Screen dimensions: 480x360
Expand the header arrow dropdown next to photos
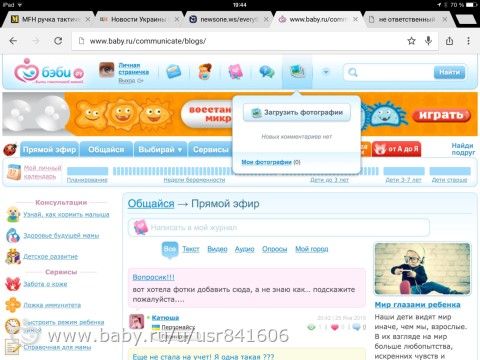pyautogui.click(x=326, y=72)
